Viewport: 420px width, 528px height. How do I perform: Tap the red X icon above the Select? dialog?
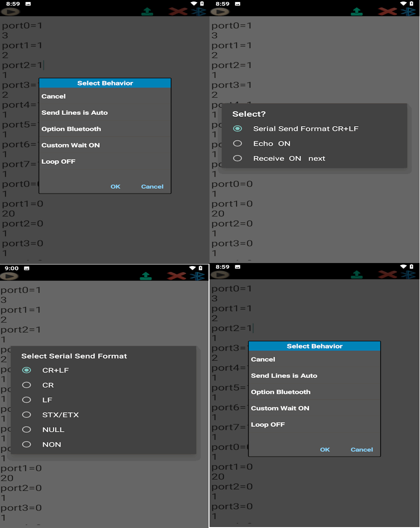click(388, 11)
